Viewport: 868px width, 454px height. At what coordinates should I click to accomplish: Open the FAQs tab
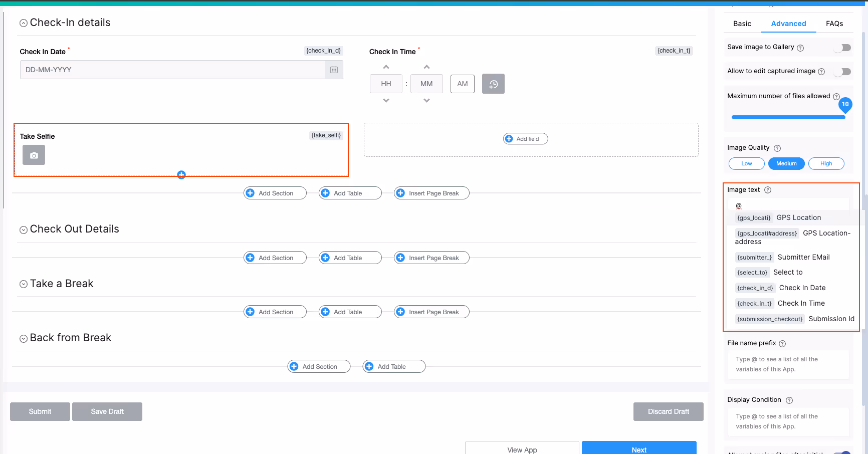[834, 24]
